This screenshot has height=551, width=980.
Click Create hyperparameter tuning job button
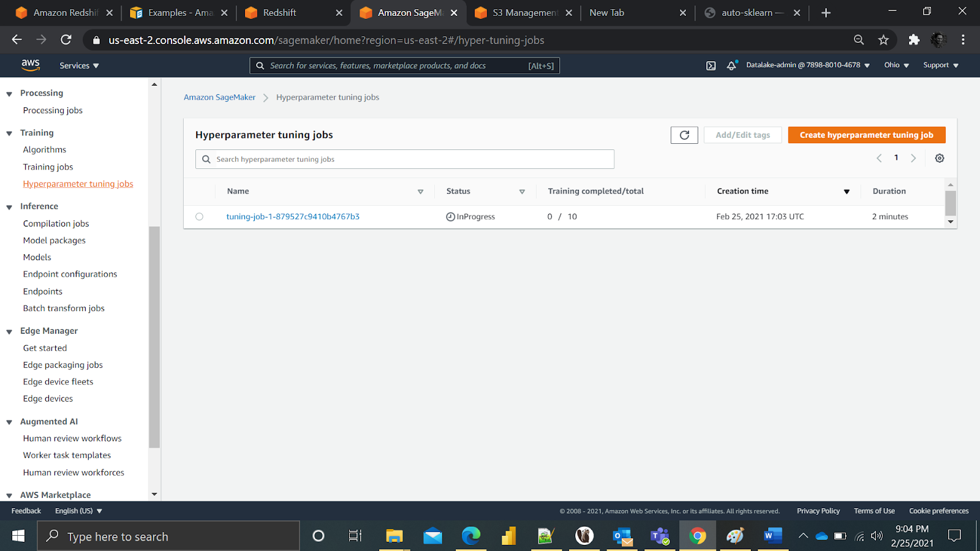[867, 135]
